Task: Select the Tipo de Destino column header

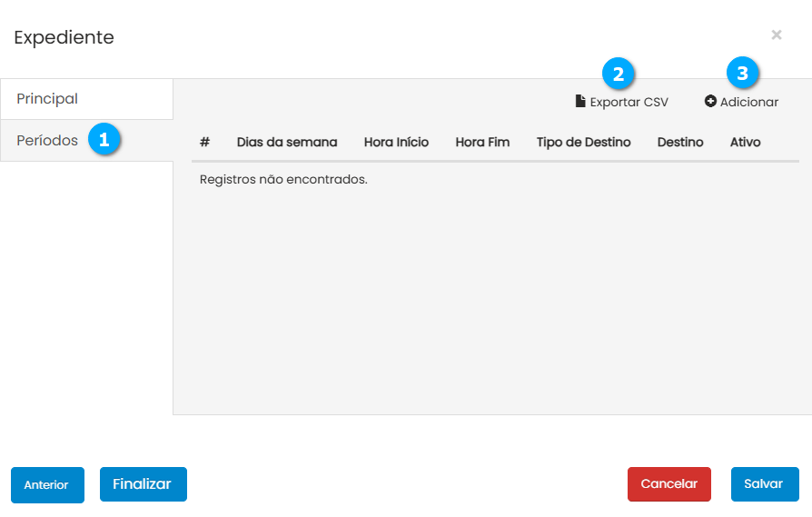Action: [583, 143]
